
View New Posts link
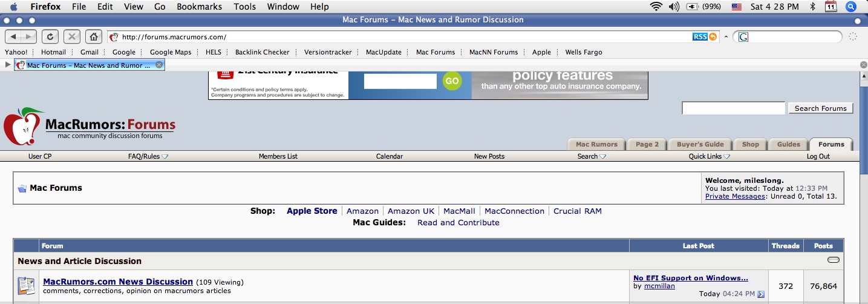489,156
